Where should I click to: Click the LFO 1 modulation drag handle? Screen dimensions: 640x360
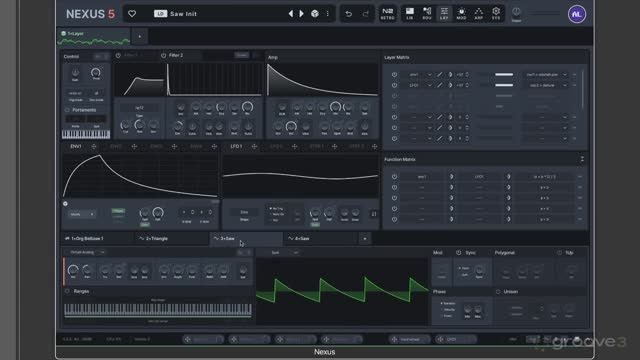[x=254, y=147]
